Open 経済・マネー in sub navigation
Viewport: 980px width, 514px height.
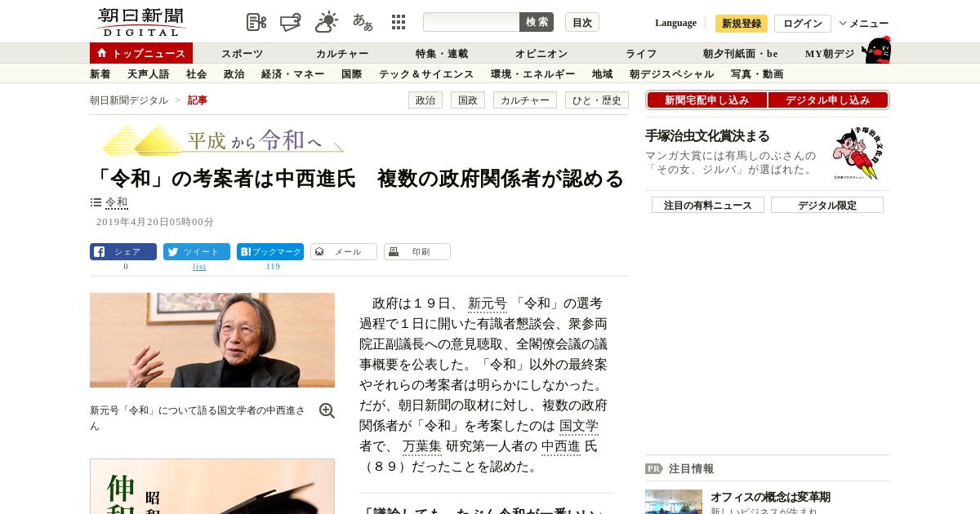[x=293, y=74]
